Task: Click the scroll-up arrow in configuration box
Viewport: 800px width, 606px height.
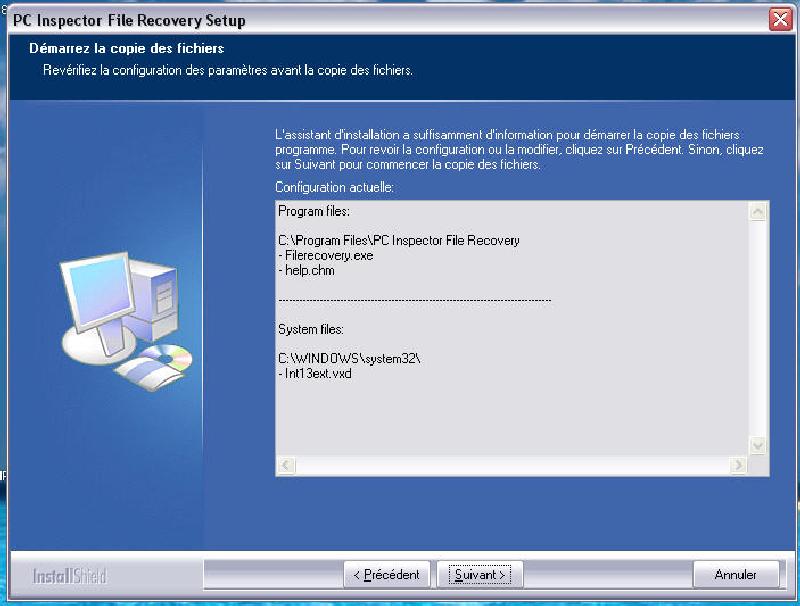Action: [x=758, y=211]
